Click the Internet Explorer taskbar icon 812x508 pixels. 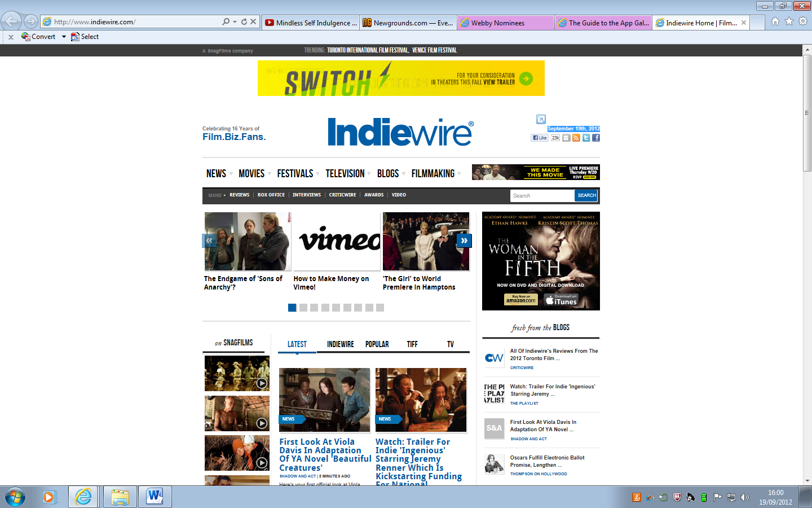coord(83,497)
